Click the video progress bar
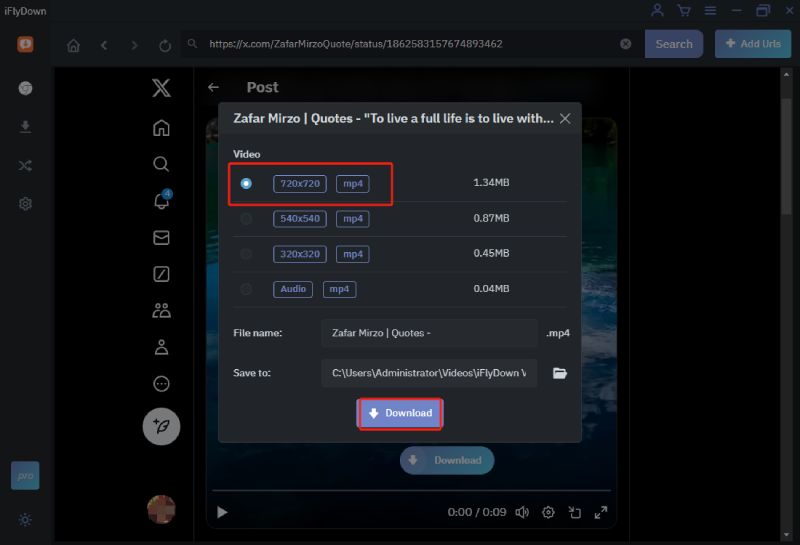 pyautogui.click(x=411, y=490)
